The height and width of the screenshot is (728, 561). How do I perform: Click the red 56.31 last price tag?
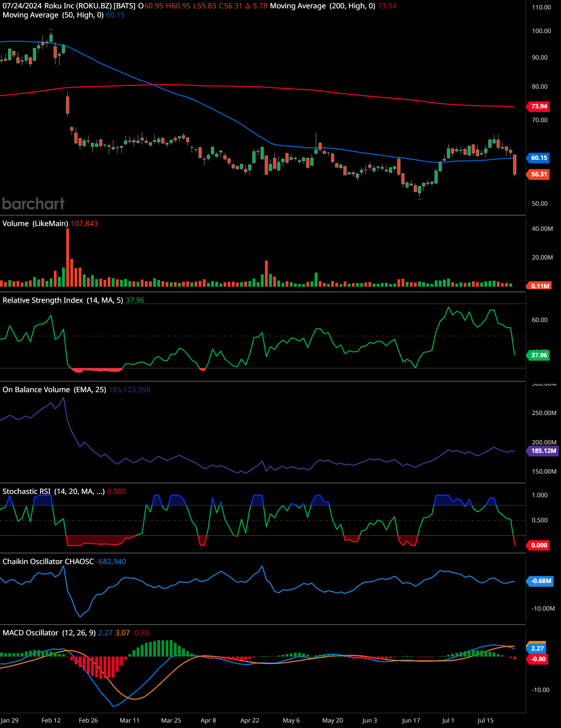538,174
